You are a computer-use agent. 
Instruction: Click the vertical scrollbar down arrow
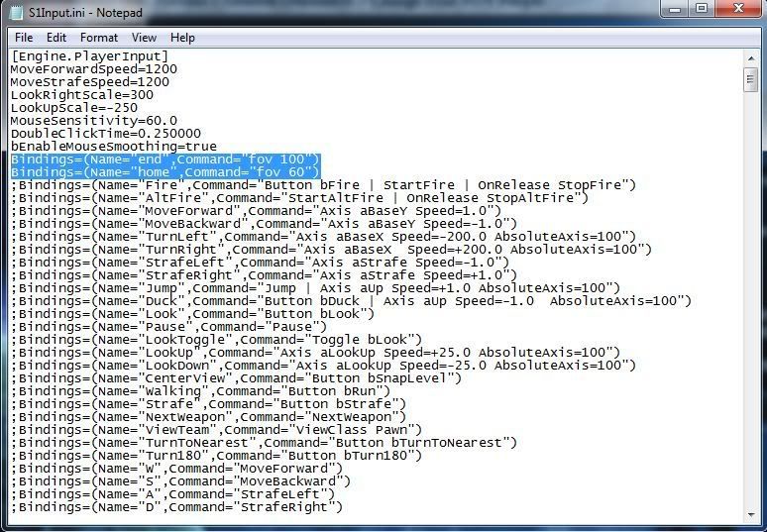coord(752,513)
